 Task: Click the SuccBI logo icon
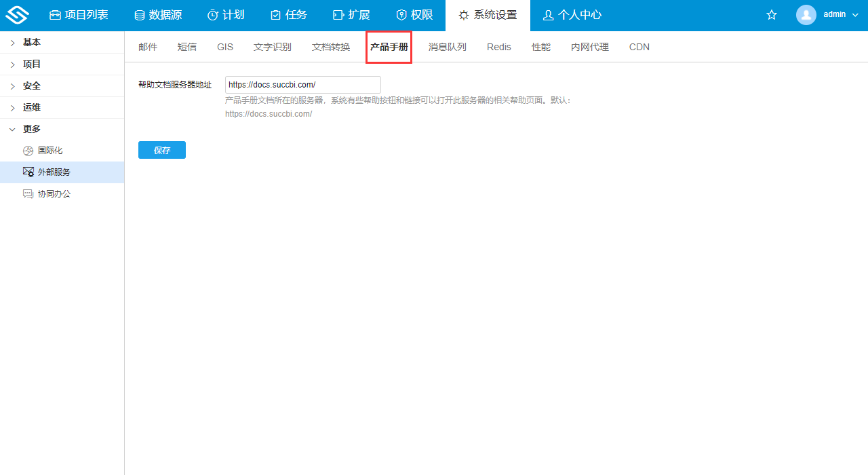17,14
